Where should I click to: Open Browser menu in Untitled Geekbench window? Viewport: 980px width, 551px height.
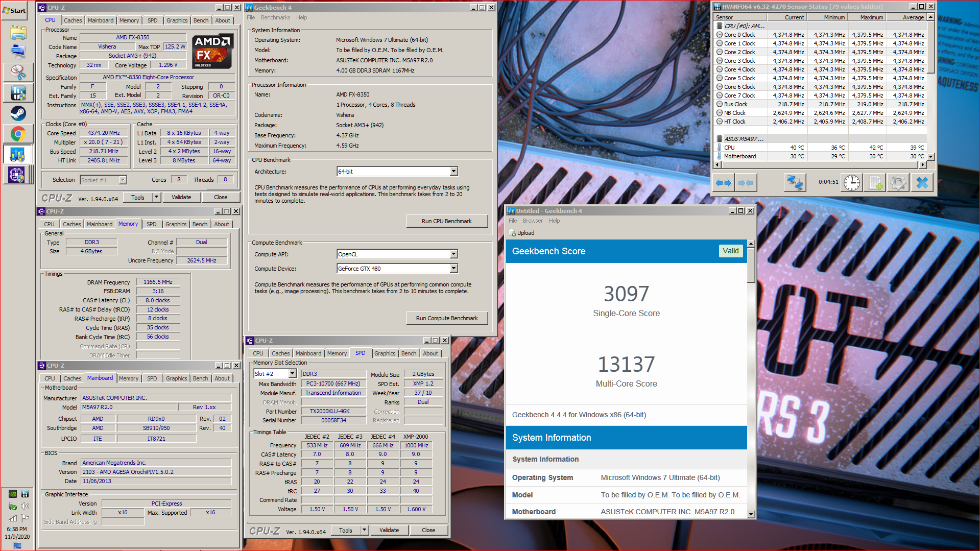click(x=533, y=221)
